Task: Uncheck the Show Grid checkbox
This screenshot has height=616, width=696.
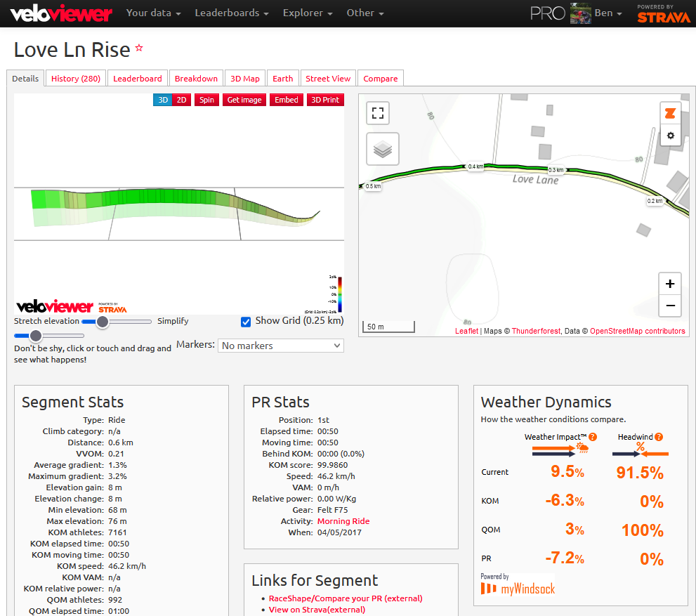Action: coord(246,322)
